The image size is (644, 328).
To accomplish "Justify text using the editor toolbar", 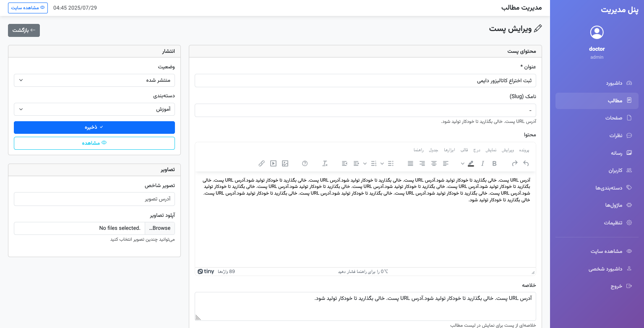I will pos(410,163).
